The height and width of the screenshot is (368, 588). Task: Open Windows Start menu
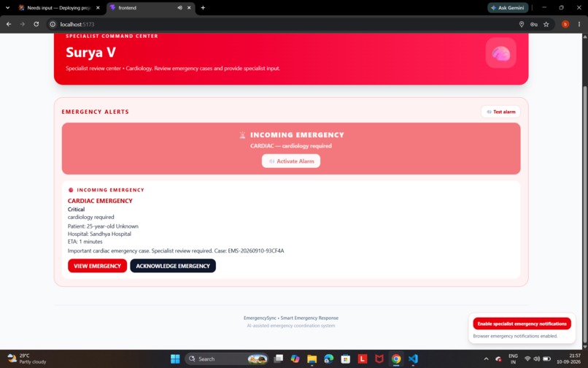point(175,359)
